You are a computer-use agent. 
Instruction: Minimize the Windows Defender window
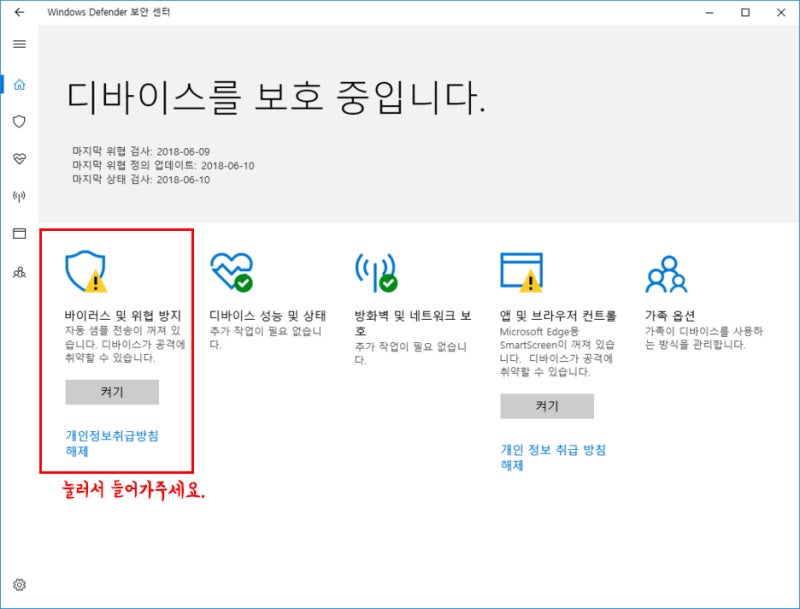point(709,12)
